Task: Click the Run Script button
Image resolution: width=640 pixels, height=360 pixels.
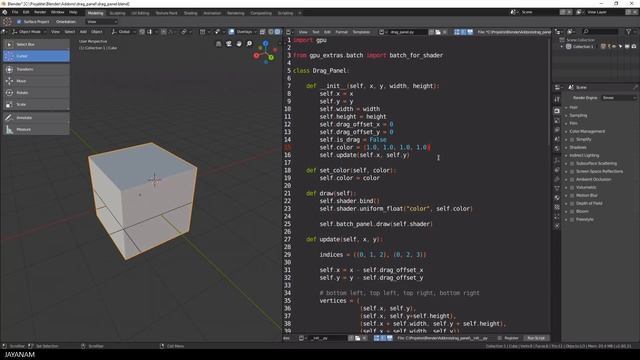Action: [536, 338]
